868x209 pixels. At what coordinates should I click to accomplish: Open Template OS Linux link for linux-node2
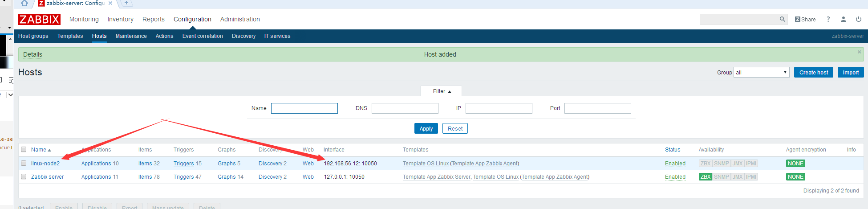point(426,164)
